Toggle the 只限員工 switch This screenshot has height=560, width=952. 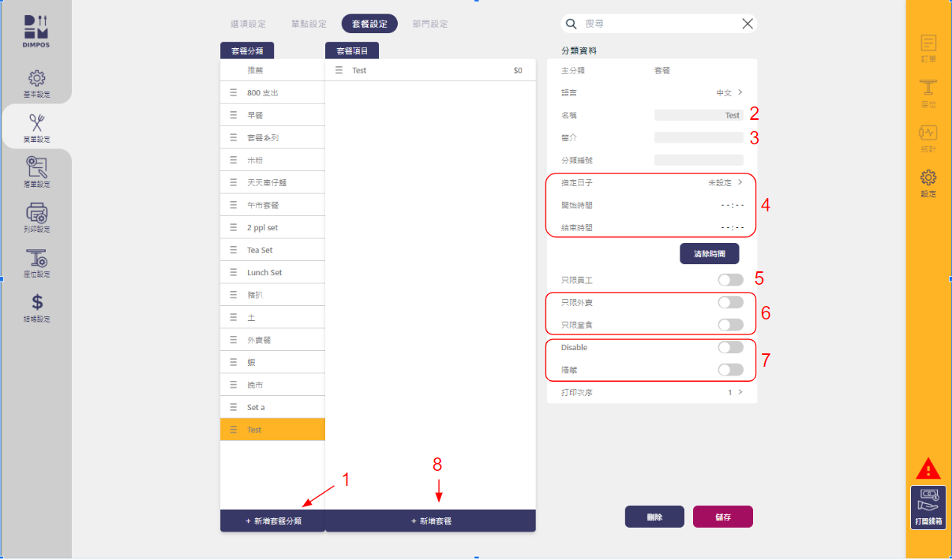(x=730, y=280)
